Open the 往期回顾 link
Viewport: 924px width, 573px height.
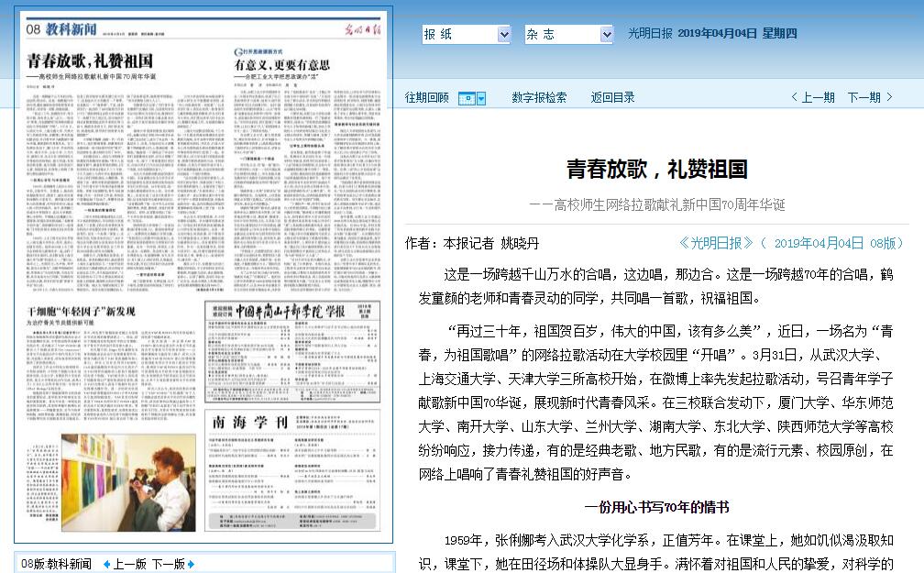point(426,98)
